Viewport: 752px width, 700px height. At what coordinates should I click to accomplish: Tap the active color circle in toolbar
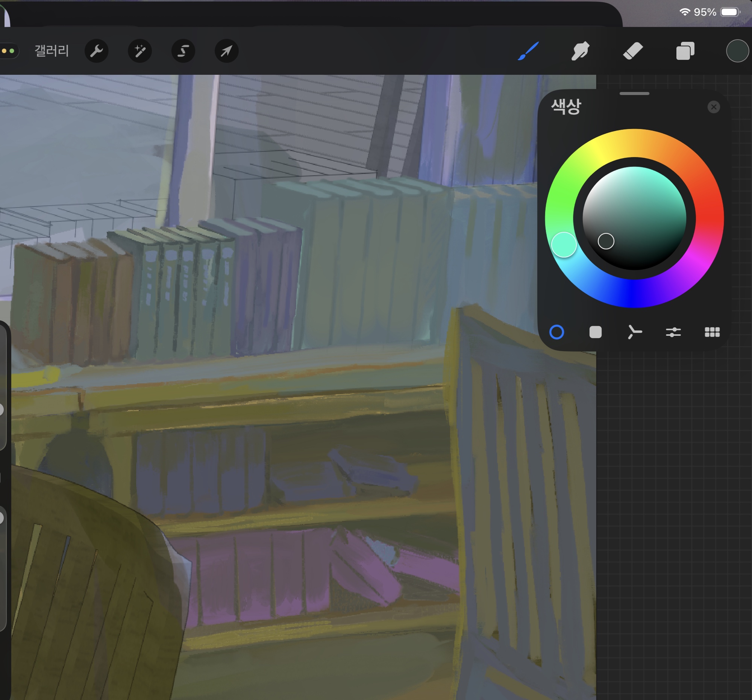pos(737,51)
